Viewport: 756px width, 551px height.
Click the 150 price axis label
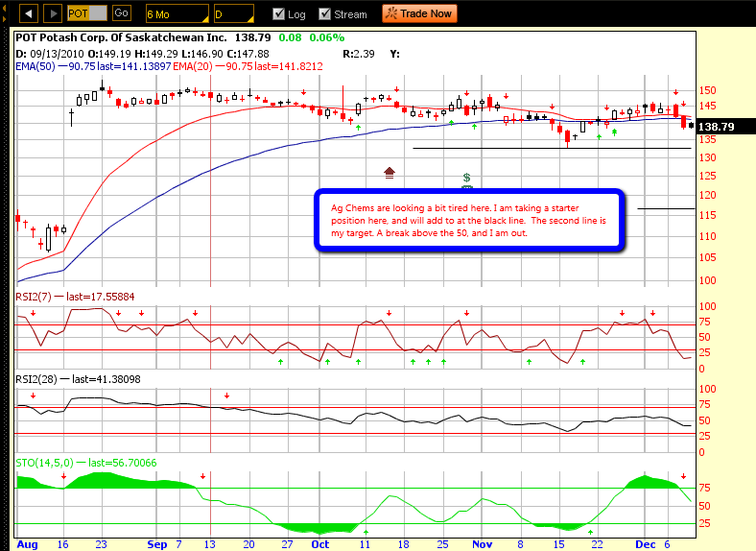click(708, 90)
